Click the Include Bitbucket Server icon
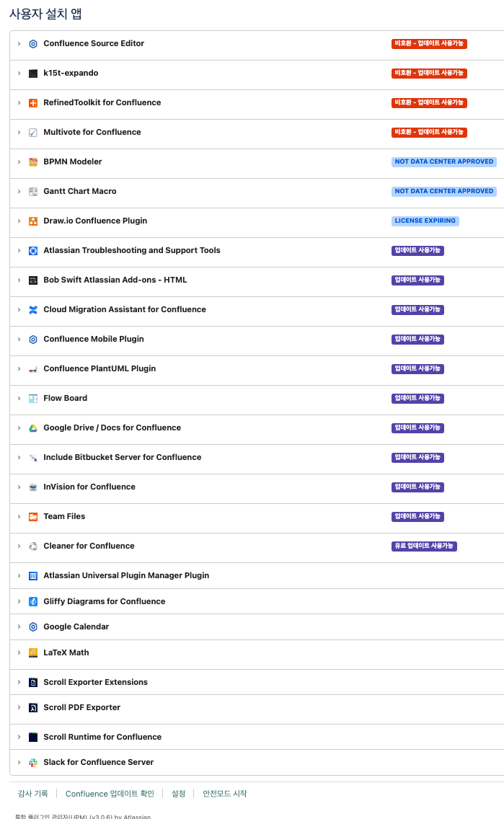This screenshot has width=504, height=819. pos(33,458)
